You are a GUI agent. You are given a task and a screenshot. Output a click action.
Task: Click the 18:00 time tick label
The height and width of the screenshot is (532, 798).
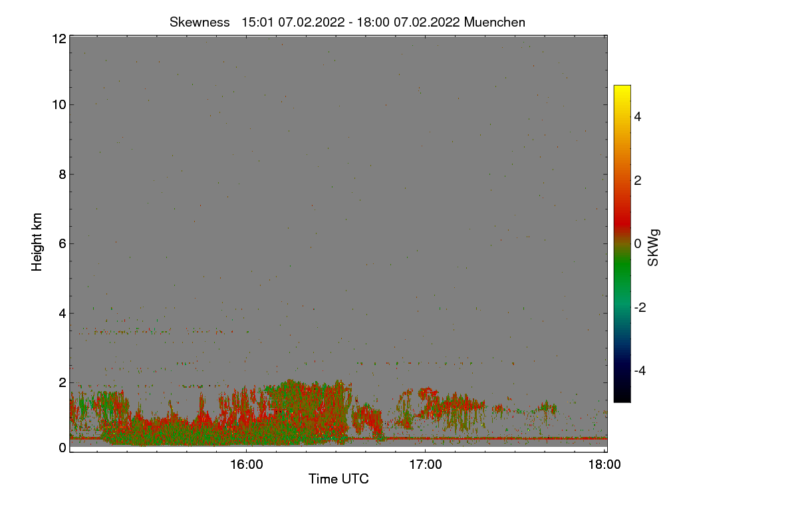pos(604,465)
